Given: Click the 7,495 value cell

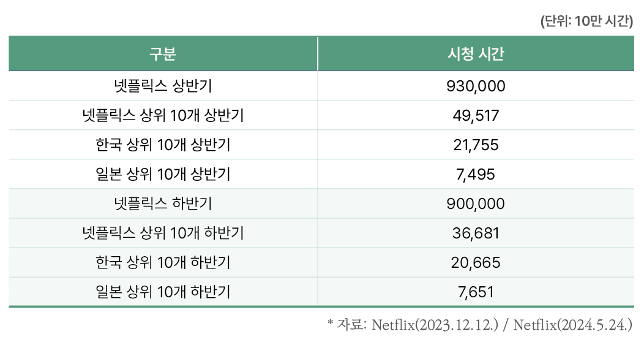Looking at the screenshot, I should pos(476,174).
